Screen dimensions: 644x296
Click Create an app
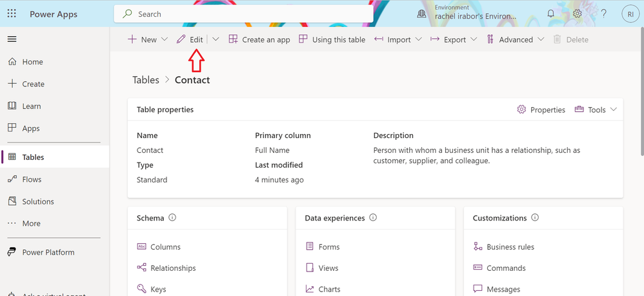259,39
